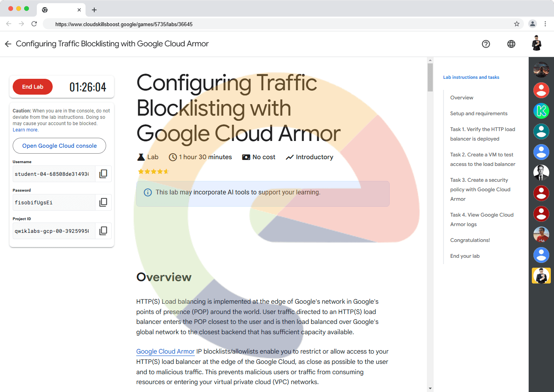Go back using the header arrow

pos(8,44)
